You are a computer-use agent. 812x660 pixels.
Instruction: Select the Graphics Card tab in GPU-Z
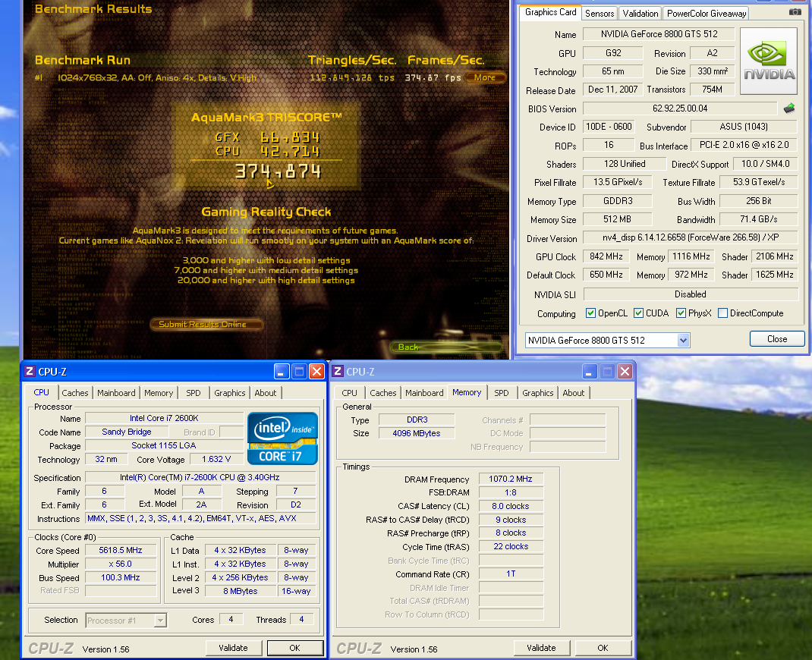pyautogui.click(x=550, y=12)
